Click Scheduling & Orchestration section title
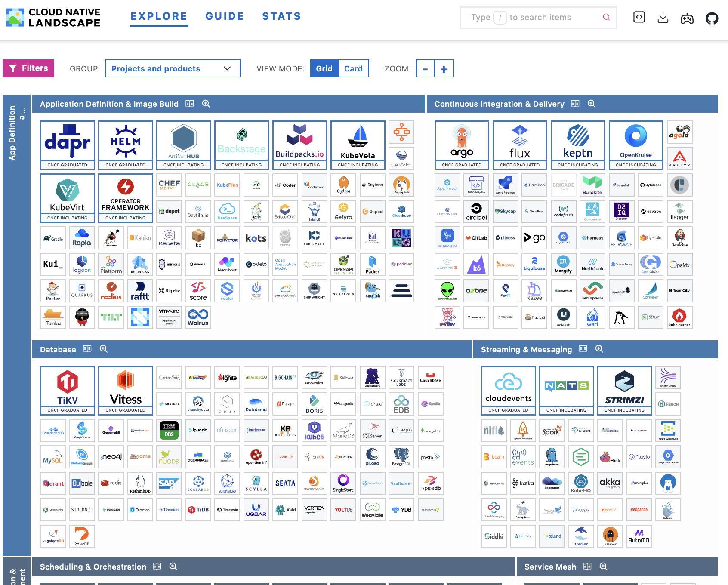Viewport: 728px width, 585px height. pyautogui.click(x=93, y=567)
